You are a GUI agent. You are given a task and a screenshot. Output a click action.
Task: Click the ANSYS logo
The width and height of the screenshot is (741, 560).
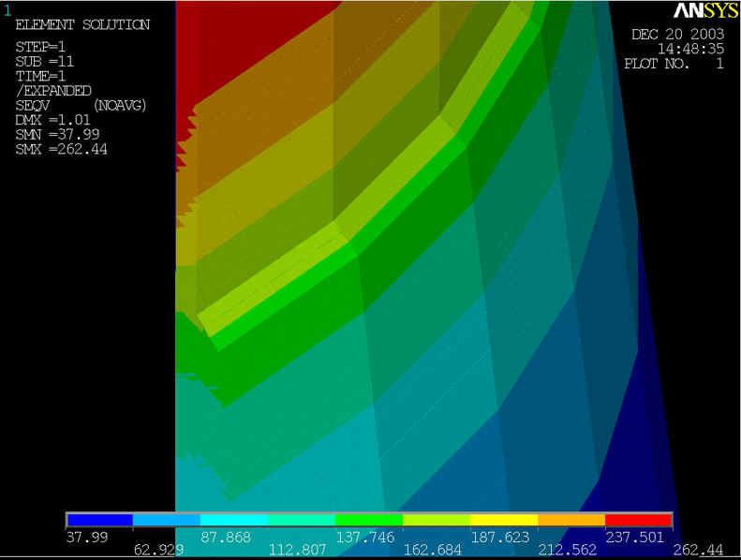pyautogui.click(x=705, y=10)
